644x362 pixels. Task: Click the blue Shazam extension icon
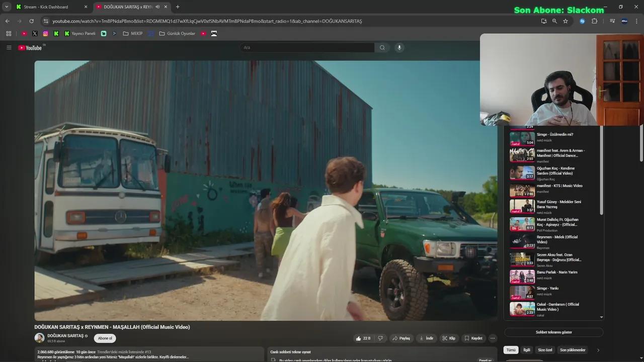coord(582,21)
